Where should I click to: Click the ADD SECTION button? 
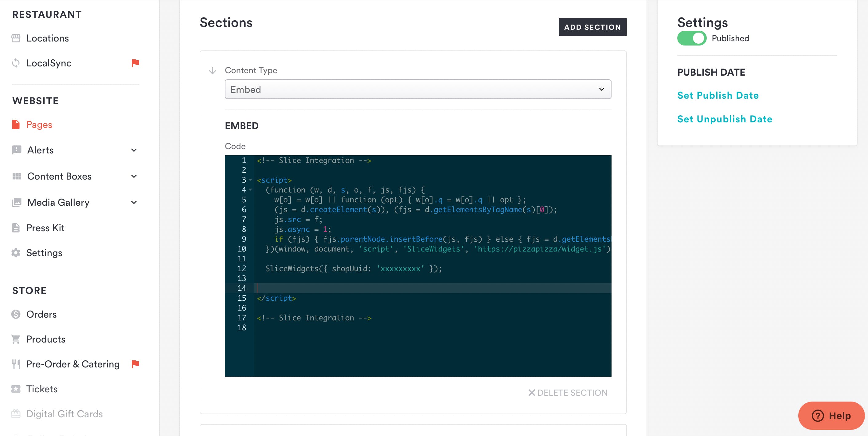[x=592, y=27]
